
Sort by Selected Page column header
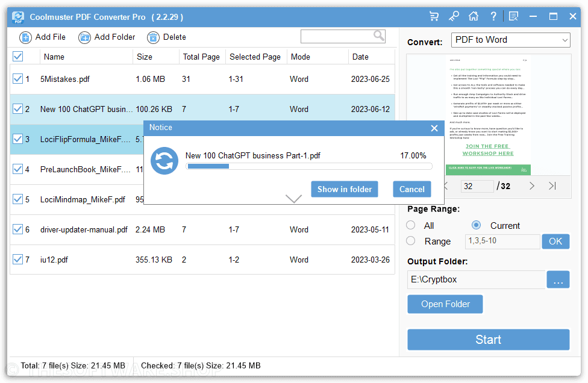point(255,57)
